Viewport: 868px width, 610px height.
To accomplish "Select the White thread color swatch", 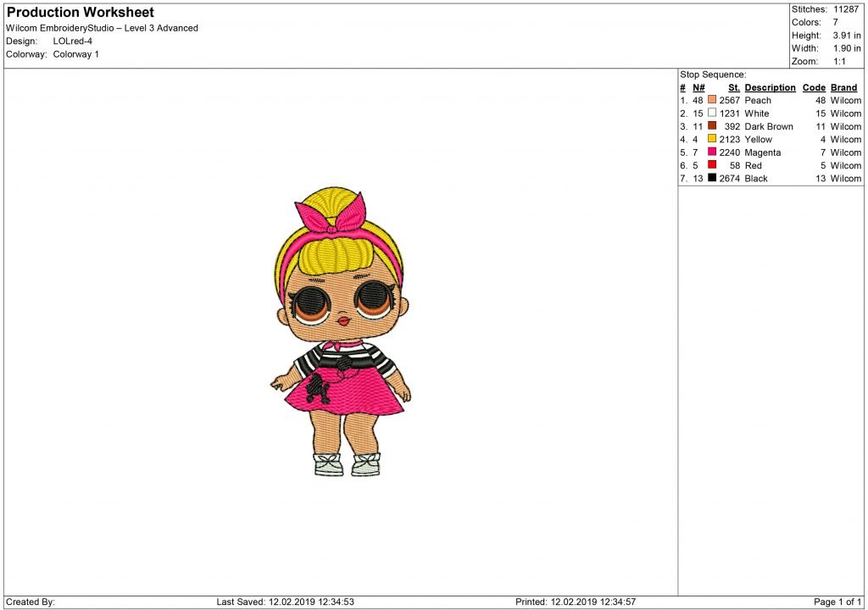I will 711,113.
